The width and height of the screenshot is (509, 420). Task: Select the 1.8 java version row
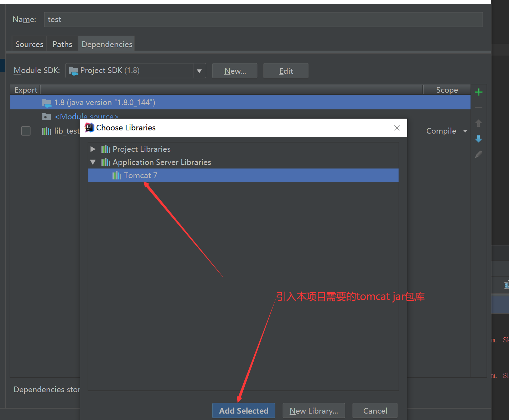240,103
